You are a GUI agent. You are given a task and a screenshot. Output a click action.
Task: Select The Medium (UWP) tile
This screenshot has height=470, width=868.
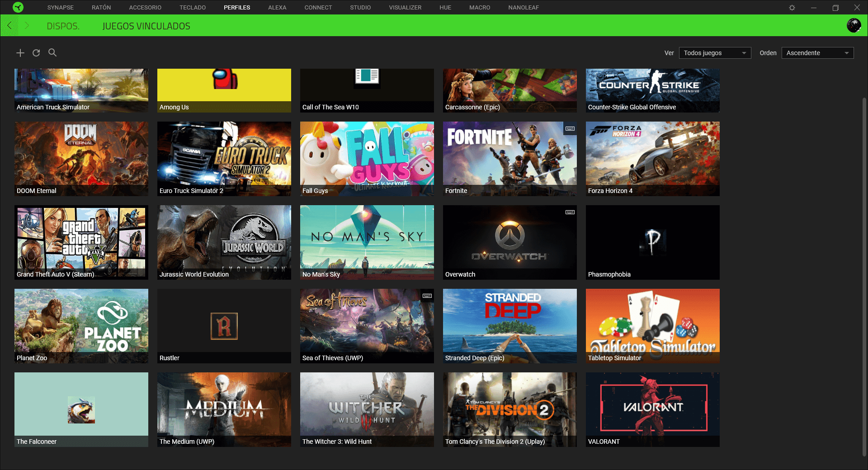(x=224, y=409)
